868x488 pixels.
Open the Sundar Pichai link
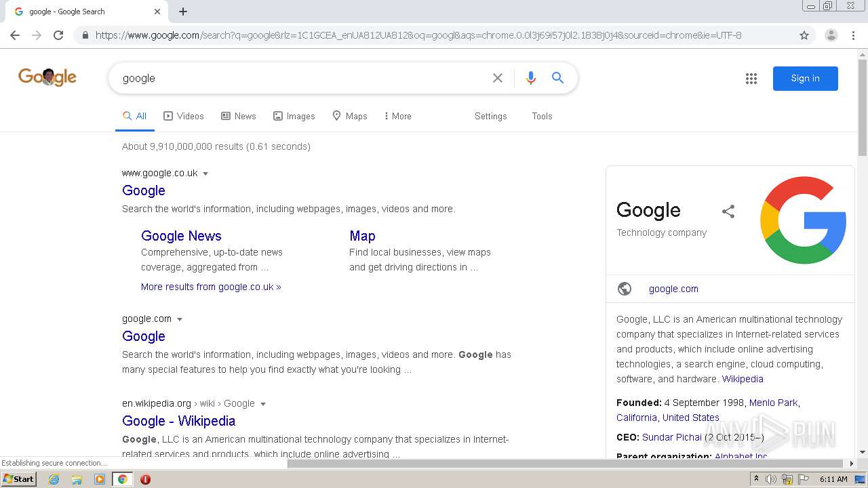point(671,437)
